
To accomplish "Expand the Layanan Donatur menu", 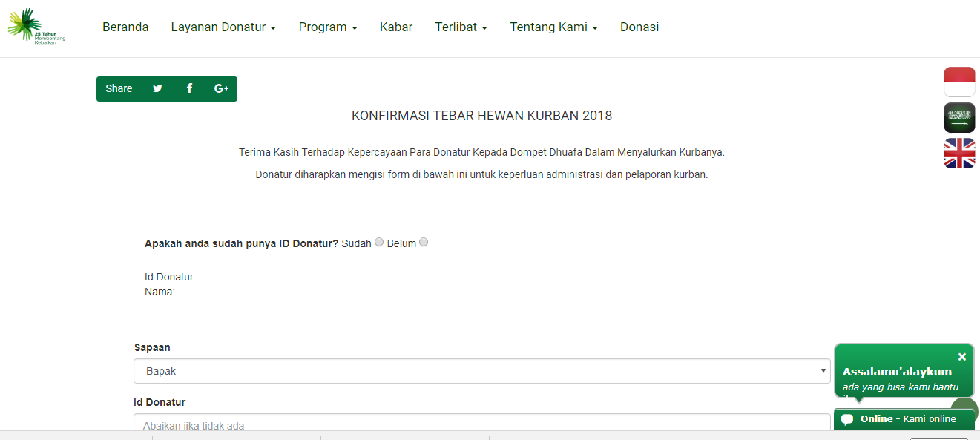I will [x=223, y=27].
